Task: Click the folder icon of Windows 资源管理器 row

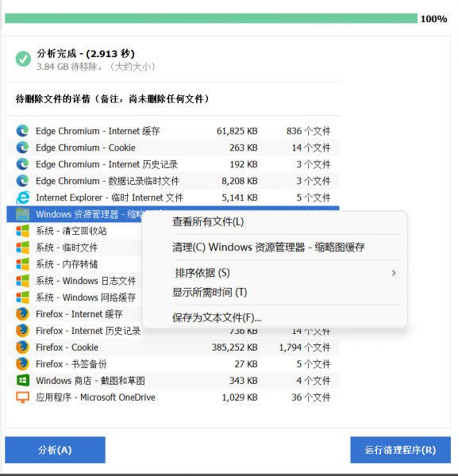Action: (22, 214)
